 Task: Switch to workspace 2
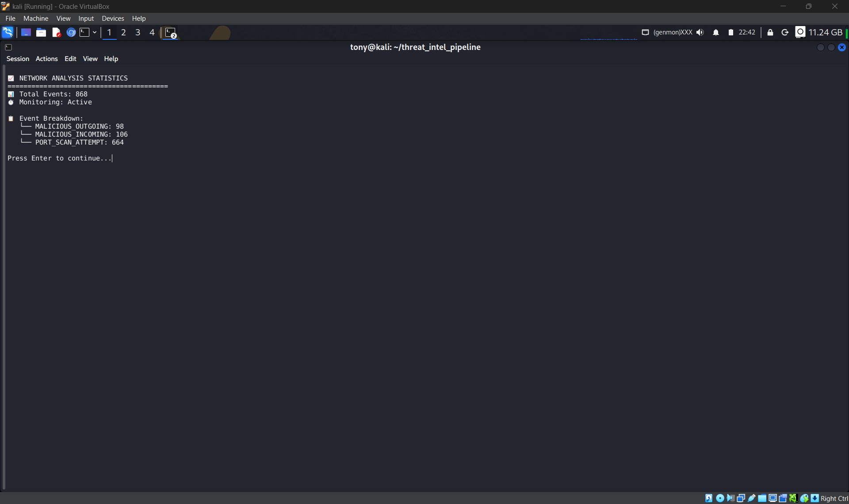tap(123, 32)
